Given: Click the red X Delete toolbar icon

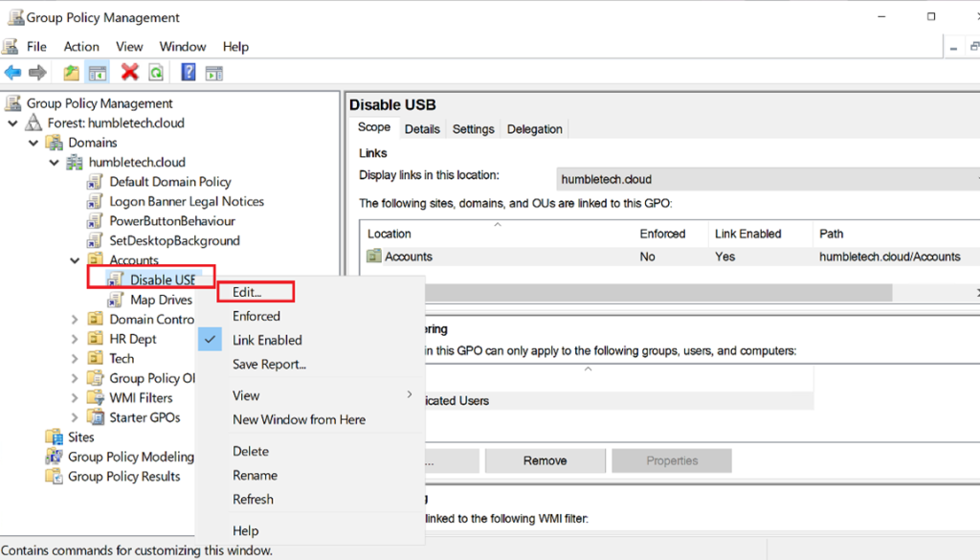Looking at the screenshot, I should point(129,73).
